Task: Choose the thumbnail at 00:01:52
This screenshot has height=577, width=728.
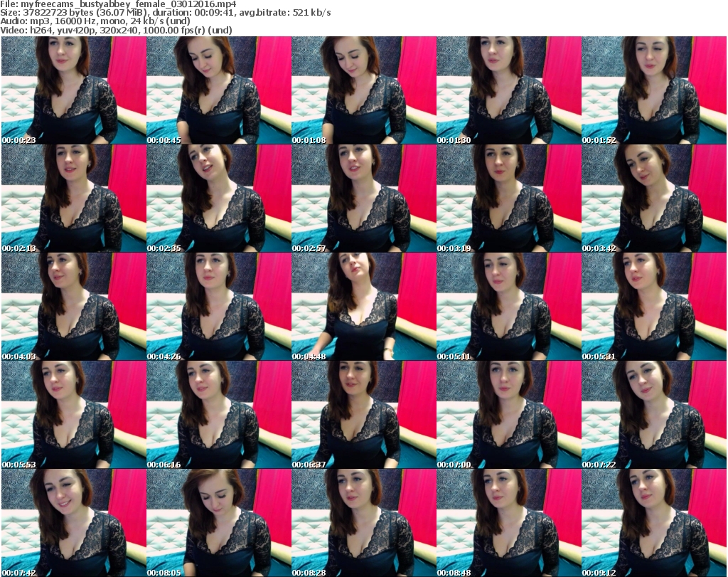Action: [654, 90]
